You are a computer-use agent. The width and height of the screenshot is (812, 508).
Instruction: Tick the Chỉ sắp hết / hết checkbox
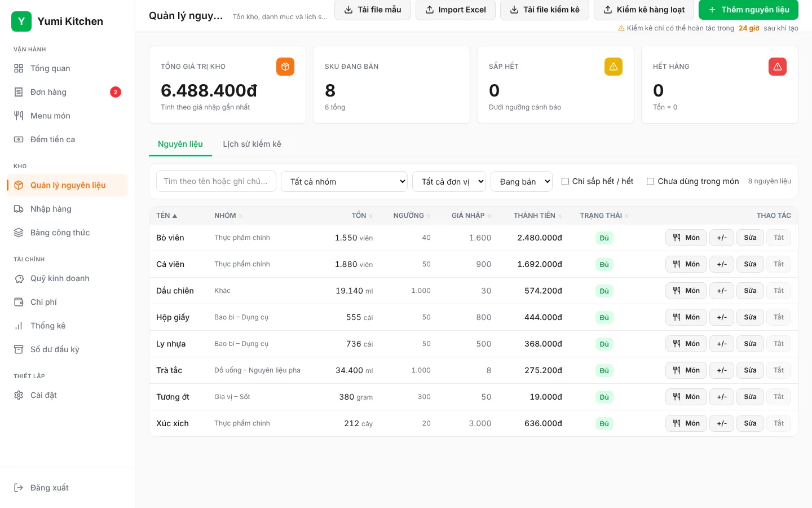(x=565, y=182)
